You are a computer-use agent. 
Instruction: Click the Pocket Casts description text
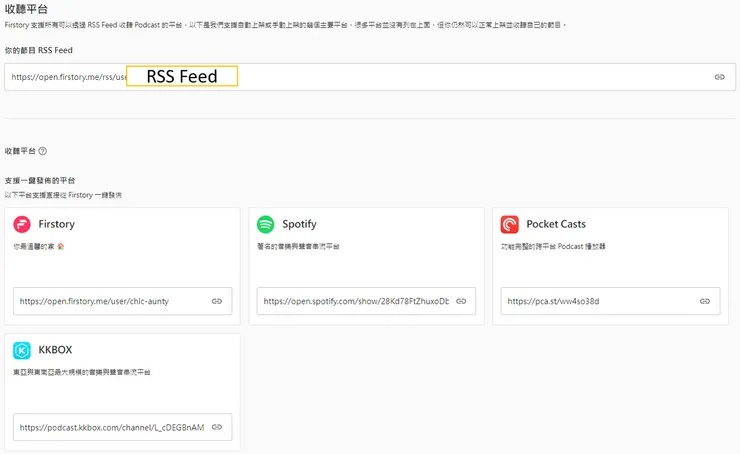pos(553,246)
